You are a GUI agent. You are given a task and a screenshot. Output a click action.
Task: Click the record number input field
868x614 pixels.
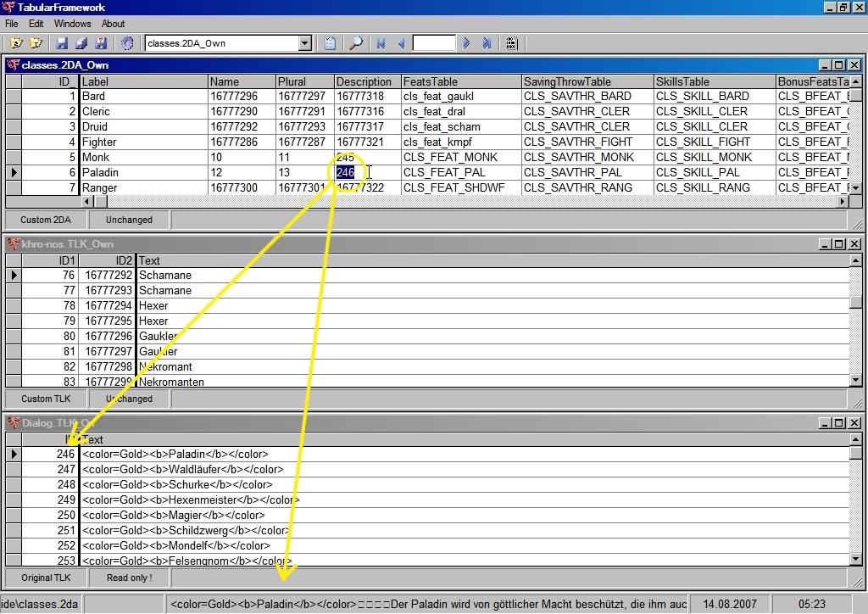434,43
